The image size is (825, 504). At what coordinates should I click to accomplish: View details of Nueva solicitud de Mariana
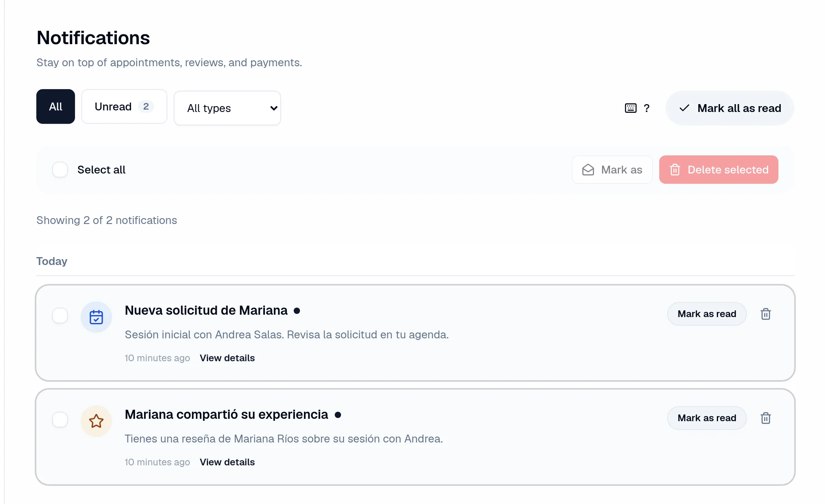pos(227,358)
